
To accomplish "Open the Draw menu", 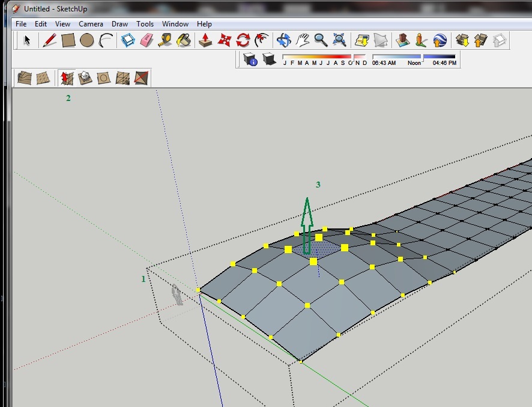I will tap(119, 24).
